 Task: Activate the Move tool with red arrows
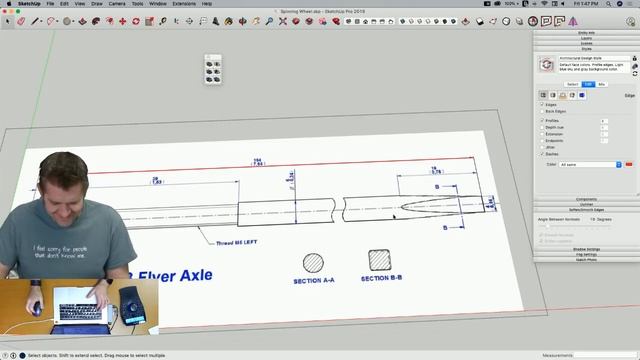(x=122, y=21)
